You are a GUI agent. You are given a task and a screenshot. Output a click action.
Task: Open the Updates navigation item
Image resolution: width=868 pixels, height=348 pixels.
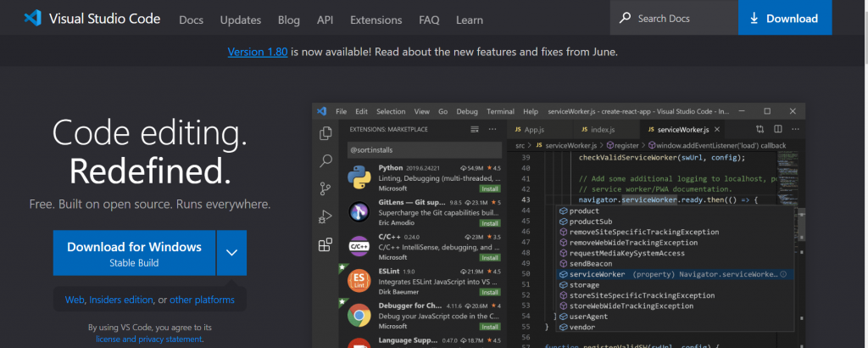click(x=240, y=20)
